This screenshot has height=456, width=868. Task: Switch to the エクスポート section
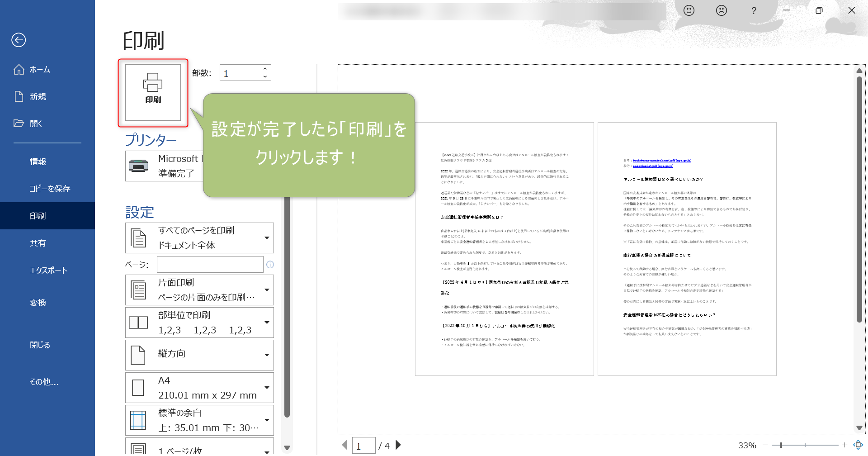click(48, 270)
